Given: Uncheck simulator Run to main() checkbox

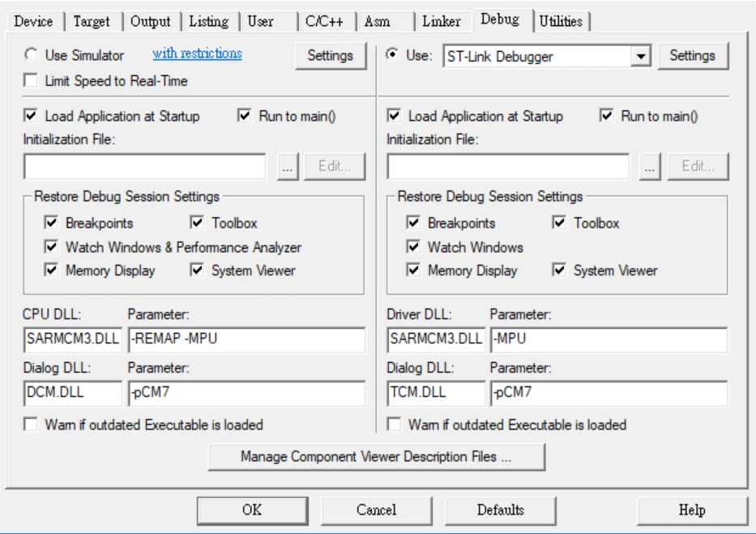Looking at the screenshot, I should pyautogui.click(x=245, y=116).
